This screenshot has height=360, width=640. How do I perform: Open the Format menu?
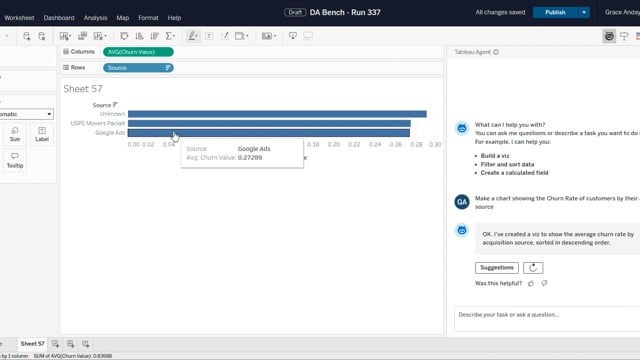point(148,18)
